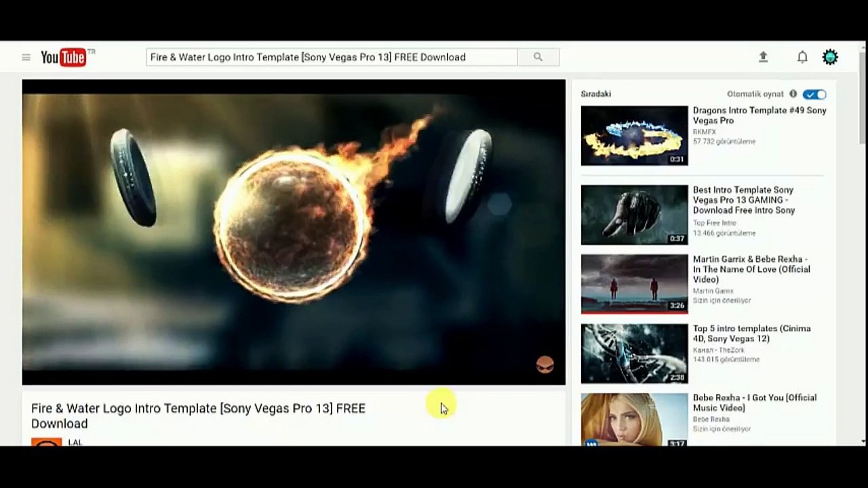The height and width of the screenshot is (488, 868).
Task: Open the RKMFX channel name
Action: [x=704, y=132]
